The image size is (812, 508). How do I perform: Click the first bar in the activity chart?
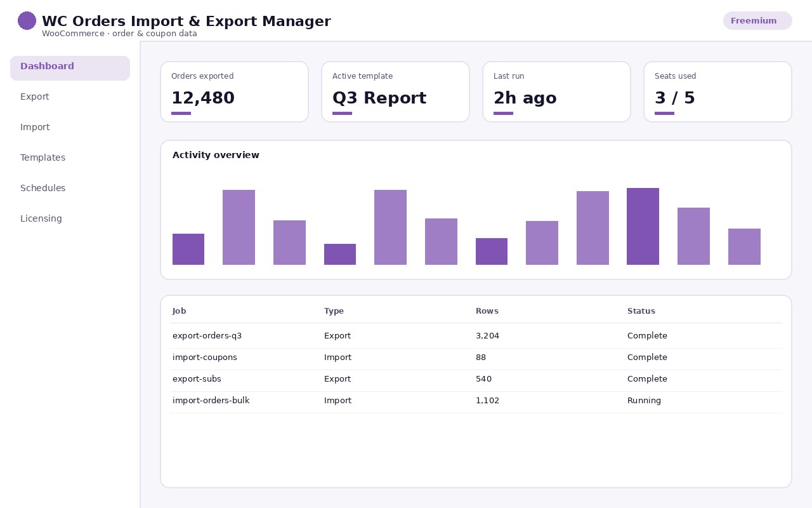pyautogui.click(x=188, y=250)
